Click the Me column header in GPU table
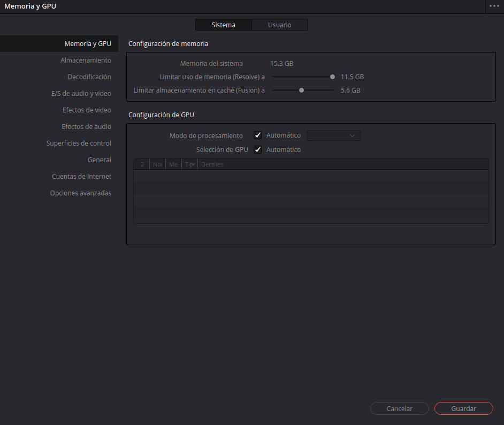 173,164
